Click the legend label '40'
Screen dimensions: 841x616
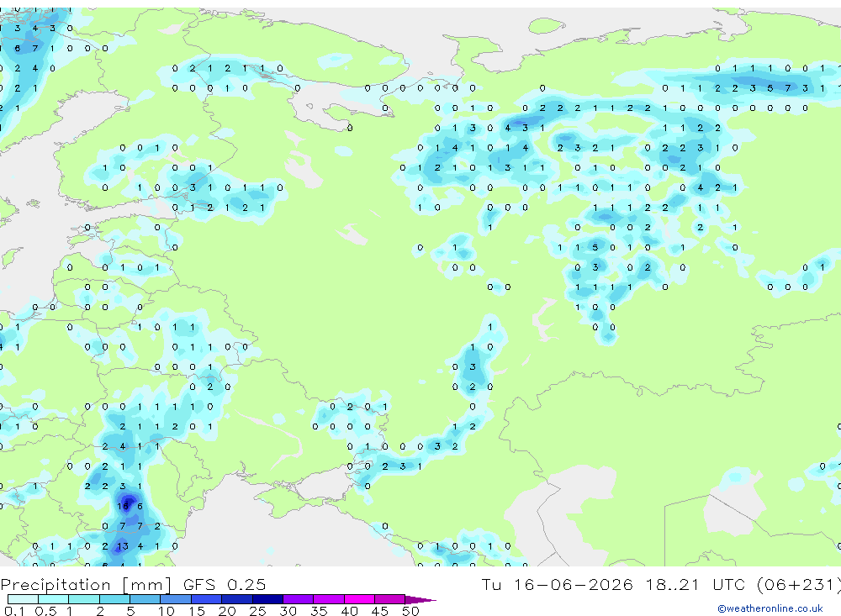click(350, 611)
